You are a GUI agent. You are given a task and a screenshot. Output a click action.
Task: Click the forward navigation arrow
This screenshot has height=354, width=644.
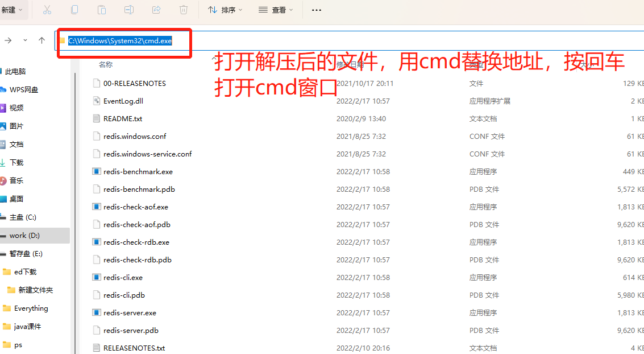pos(9,40)
